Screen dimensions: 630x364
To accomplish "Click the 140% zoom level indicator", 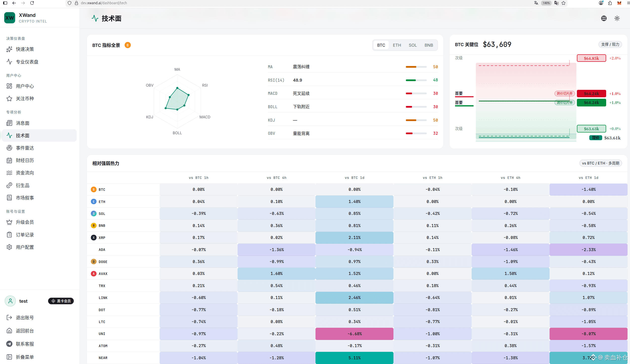I will pos(546,3).
